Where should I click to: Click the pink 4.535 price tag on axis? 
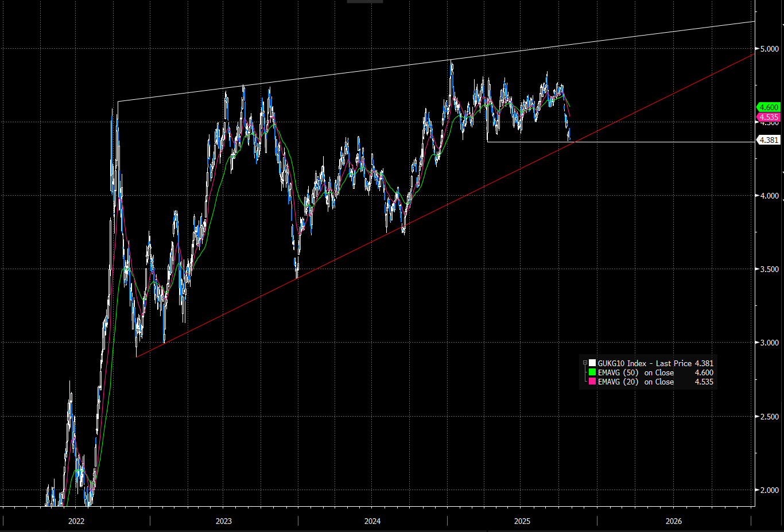pyautogui.click(x=769, y=117)
